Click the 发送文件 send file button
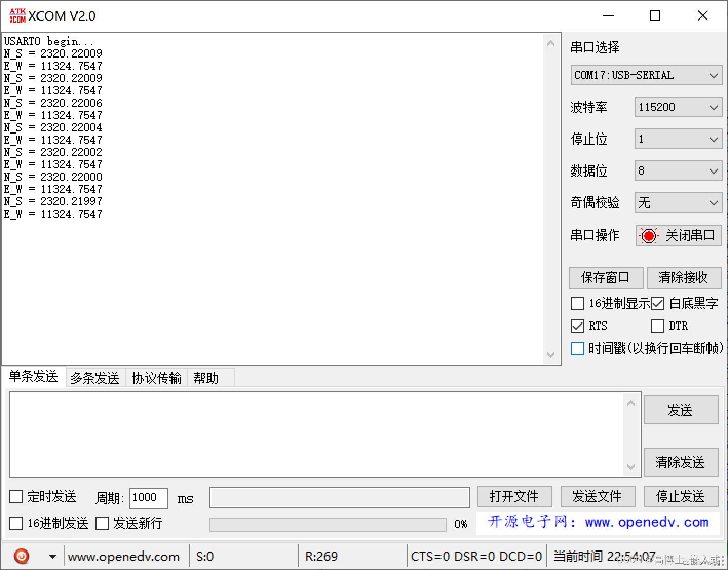This screenshot has width=728, height=570. click(598, 497)
